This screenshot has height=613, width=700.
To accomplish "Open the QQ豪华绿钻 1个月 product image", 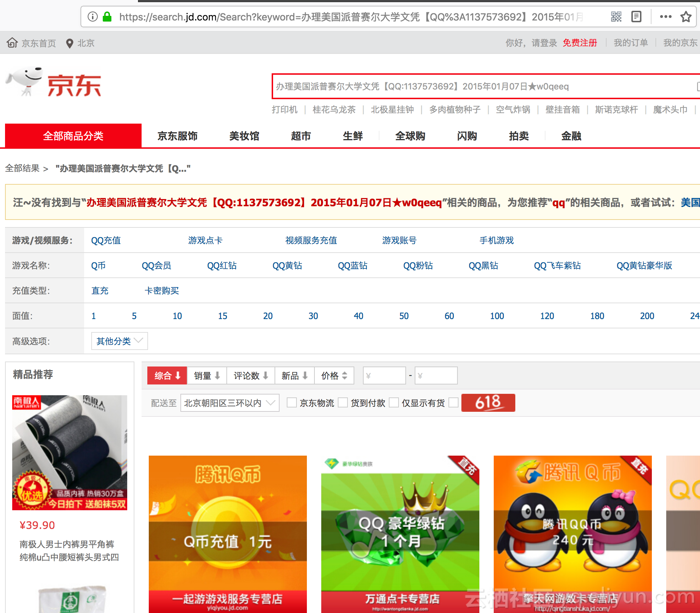I will click(x=400, y=534).
